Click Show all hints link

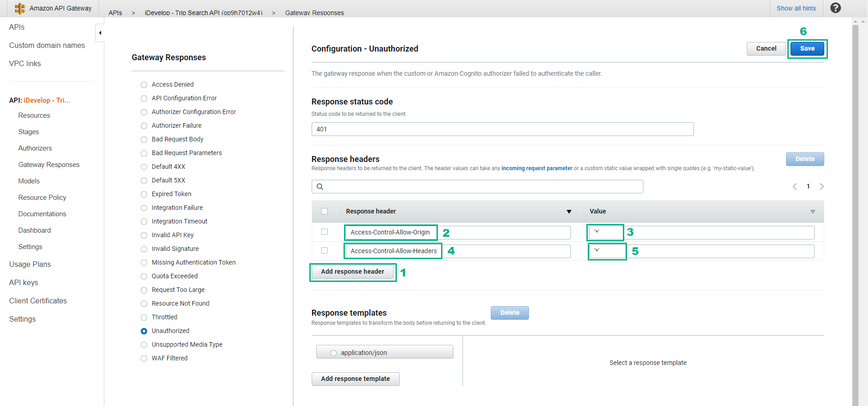[x=796, y=8]
